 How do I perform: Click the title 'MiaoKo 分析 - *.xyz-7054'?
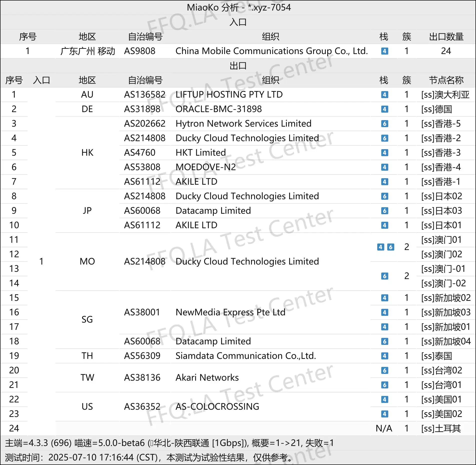[x=239, y=8]
